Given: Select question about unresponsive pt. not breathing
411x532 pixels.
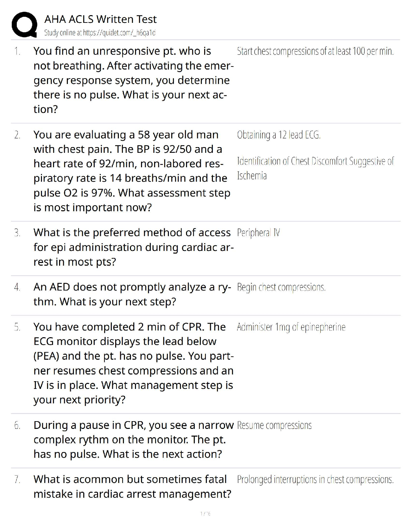Looking at the screenshot, I should point(133,80).
